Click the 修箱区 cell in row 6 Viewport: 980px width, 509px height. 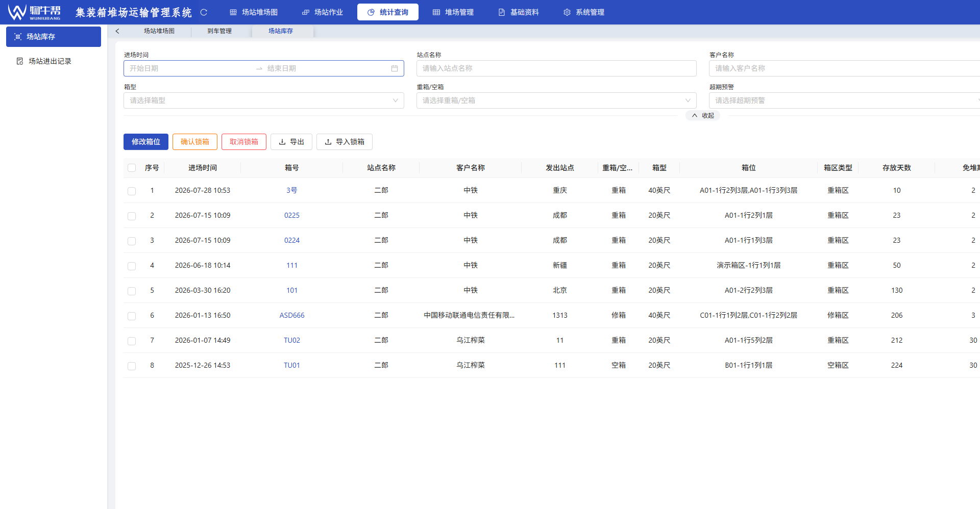tap(838, 315)
